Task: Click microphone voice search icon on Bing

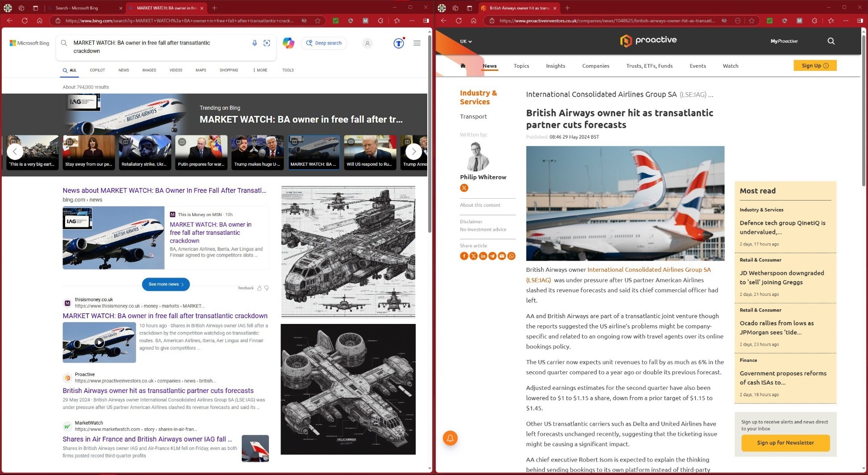Action: click(x=254, y=43)
